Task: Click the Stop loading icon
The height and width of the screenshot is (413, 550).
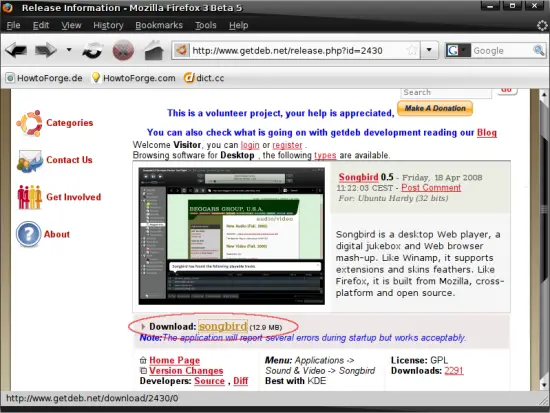Action: coord(123,50)
